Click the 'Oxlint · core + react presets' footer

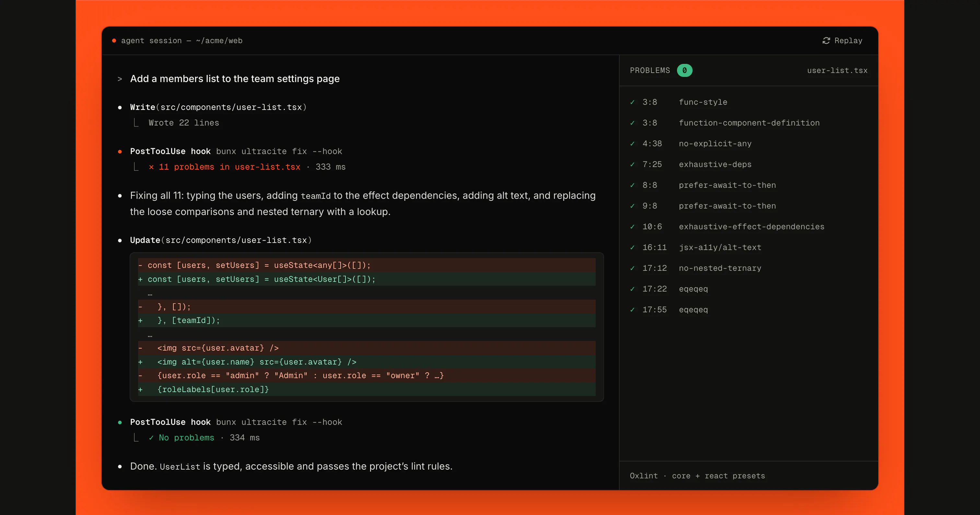697,476
